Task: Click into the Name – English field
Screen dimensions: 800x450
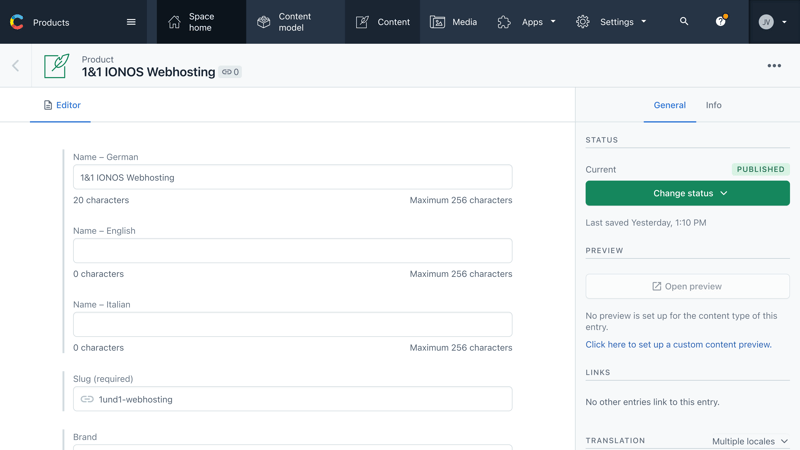Action: [292, 251]
